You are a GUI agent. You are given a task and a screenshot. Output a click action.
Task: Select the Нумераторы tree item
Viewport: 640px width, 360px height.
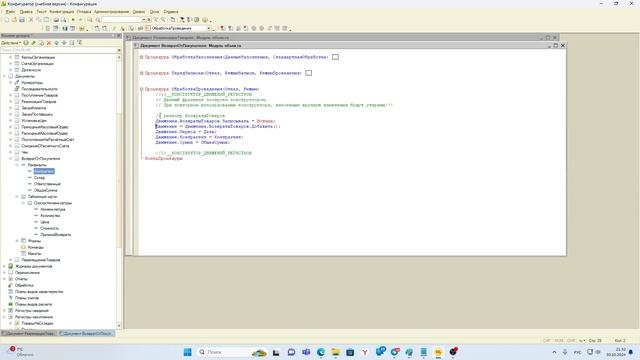pyautogui.click(x=32, y=82)
